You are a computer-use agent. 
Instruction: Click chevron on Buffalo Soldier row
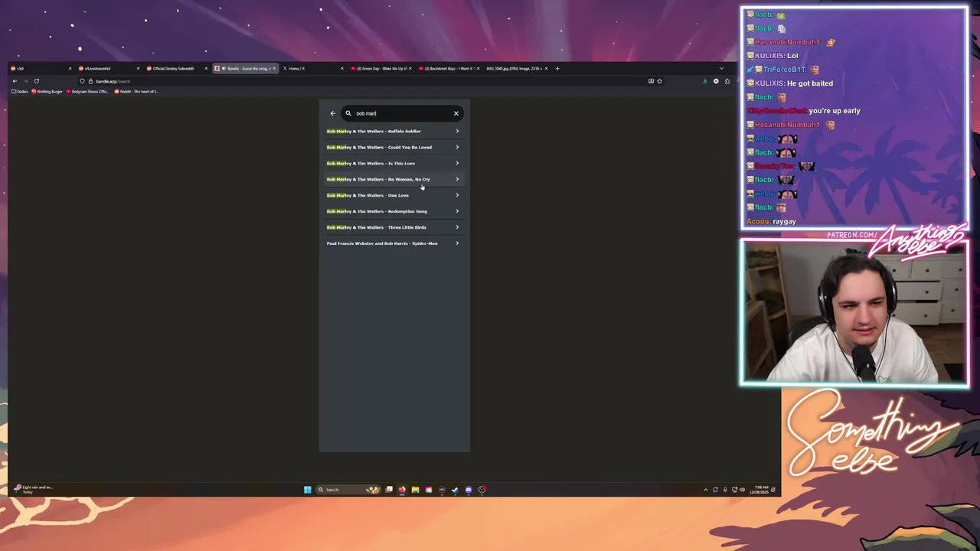click(457, 131)
